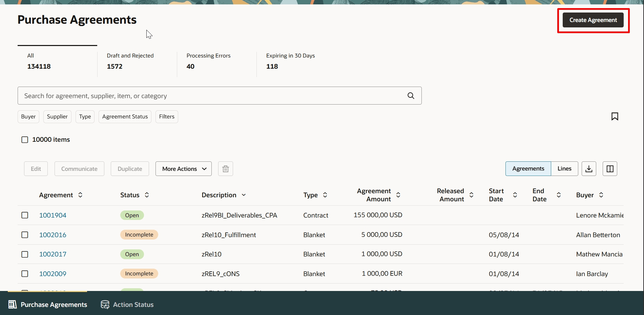Click the Incomplete badge for 1002016

point(139,235)
